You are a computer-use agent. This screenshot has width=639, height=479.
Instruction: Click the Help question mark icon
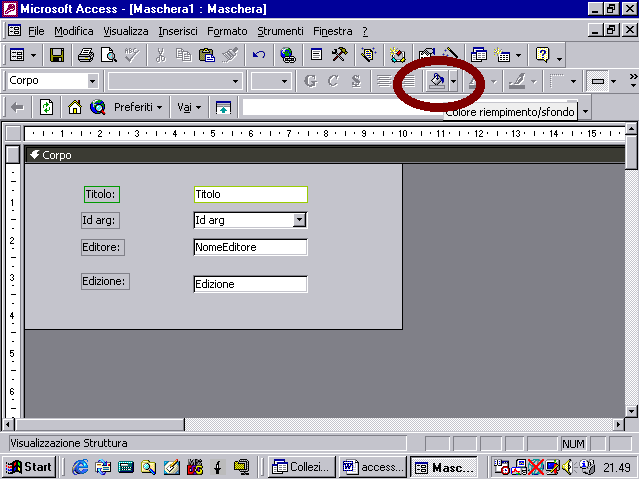point(542,55)
